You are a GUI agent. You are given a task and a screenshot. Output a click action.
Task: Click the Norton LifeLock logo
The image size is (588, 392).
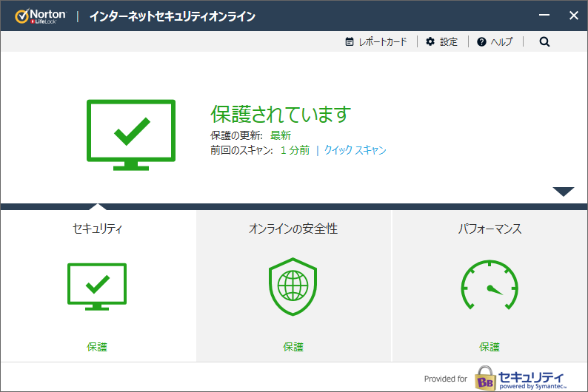click(41, 16)
